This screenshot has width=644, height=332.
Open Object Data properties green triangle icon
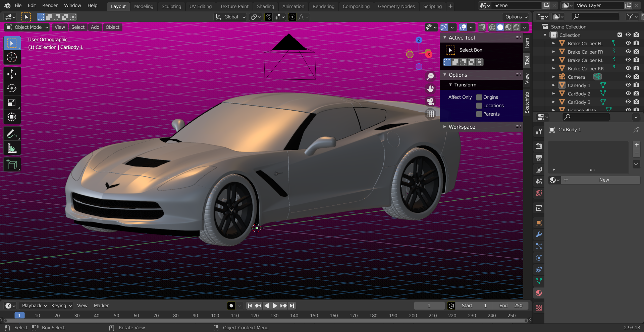tap(539, 281)
